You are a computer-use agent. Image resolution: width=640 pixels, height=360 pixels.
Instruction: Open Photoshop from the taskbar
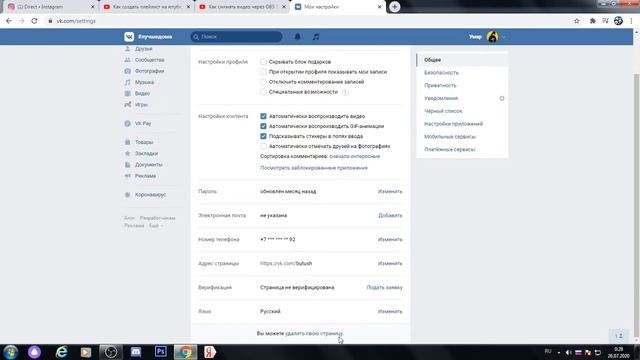pos(160,351)
